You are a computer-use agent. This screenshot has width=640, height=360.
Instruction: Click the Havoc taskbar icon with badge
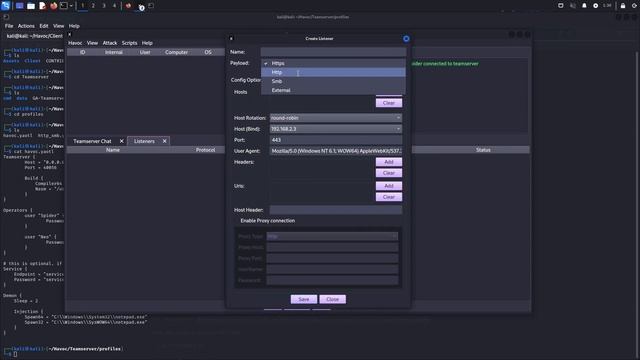click(x=140, y=6)
